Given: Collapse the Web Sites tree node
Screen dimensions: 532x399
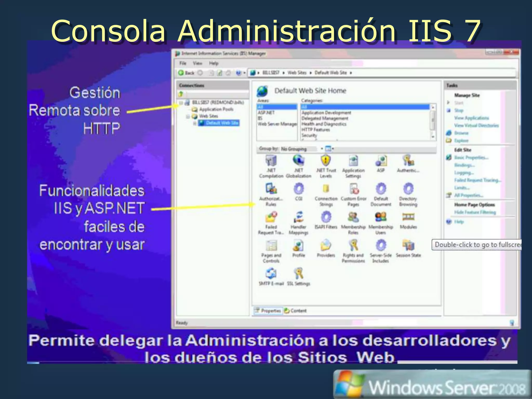Looking at the screenshot, I should [188, 116].
